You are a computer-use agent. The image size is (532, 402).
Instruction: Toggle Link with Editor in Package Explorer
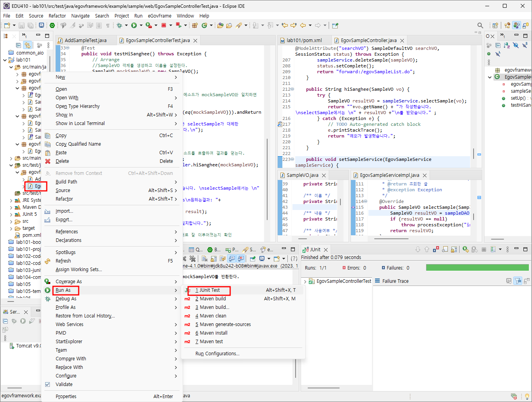click(27, 45)
